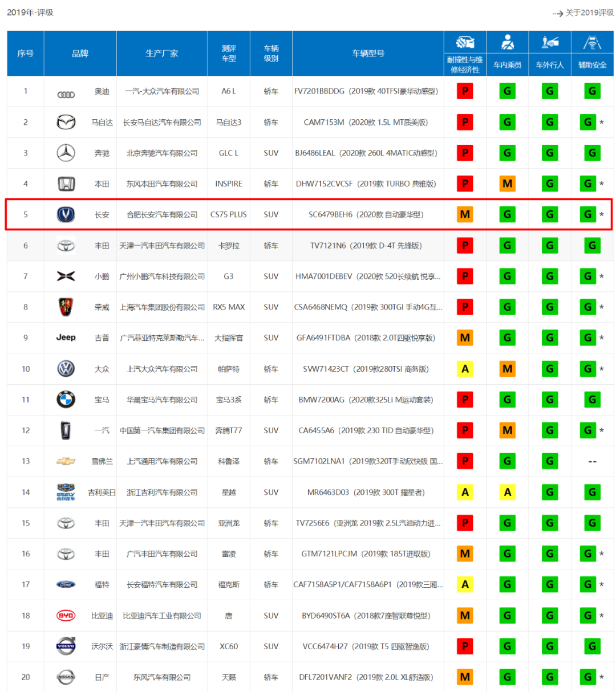Click the 一汽-大众汽车有限公司 manufacturer cell

pos(162,91)
